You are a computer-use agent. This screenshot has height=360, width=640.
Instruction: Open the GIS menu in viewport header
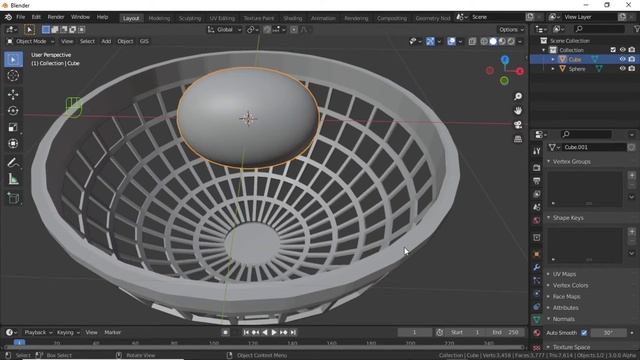tap(144, 41)
